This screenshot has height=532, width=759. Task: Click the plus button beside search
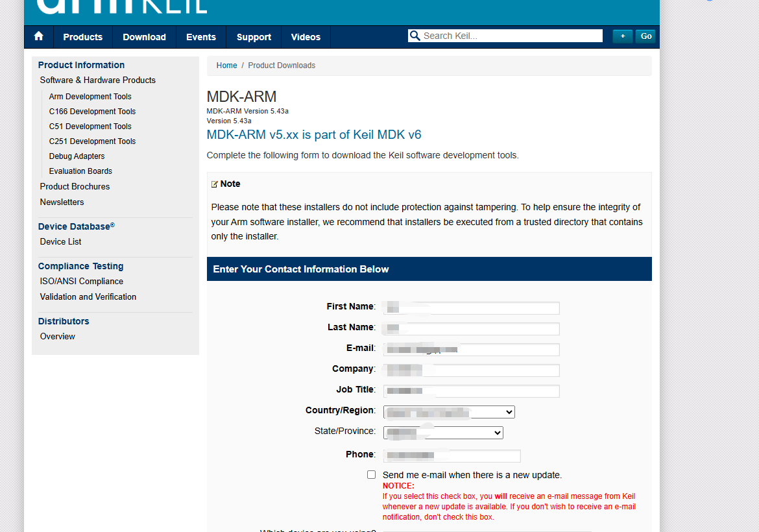[x=622, y=36]
